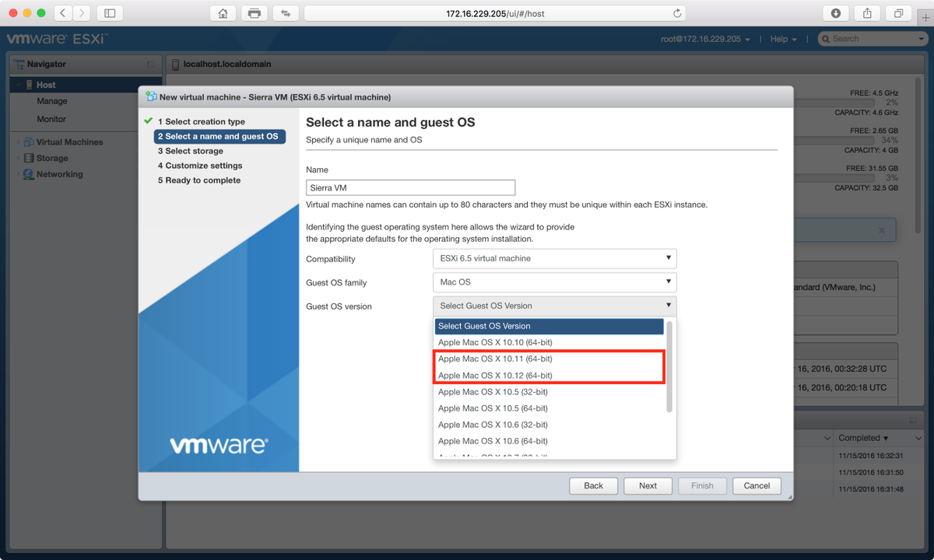Open Storage in Navigator
This screenshot has width=934, height=560.
click(52, 159)
